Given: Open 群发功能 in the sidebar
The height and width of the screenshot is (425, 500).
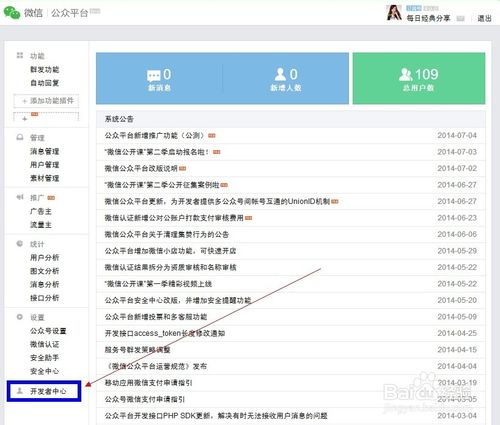Looking at the screenshot, I should (x=45, y=70).
